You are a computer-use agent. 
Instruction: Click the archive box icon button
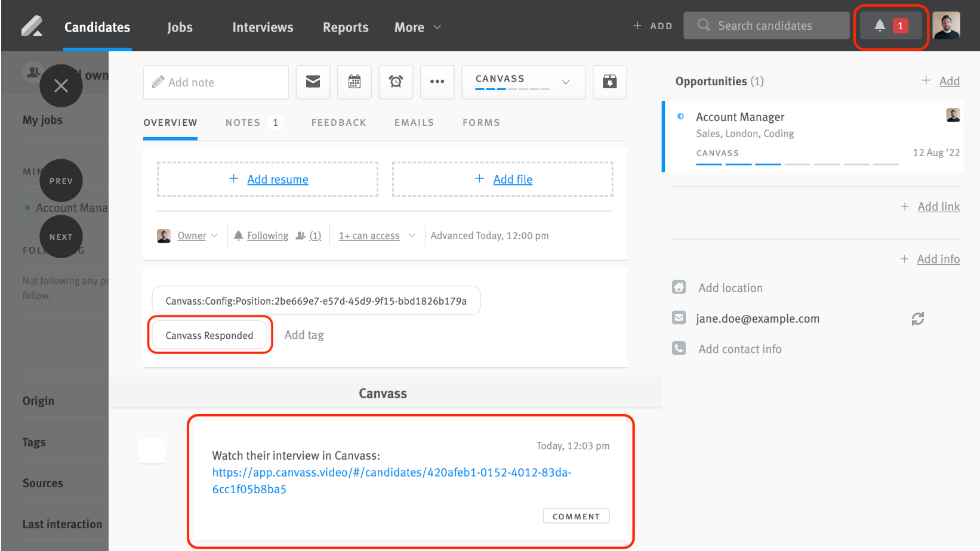pos(609,82)
